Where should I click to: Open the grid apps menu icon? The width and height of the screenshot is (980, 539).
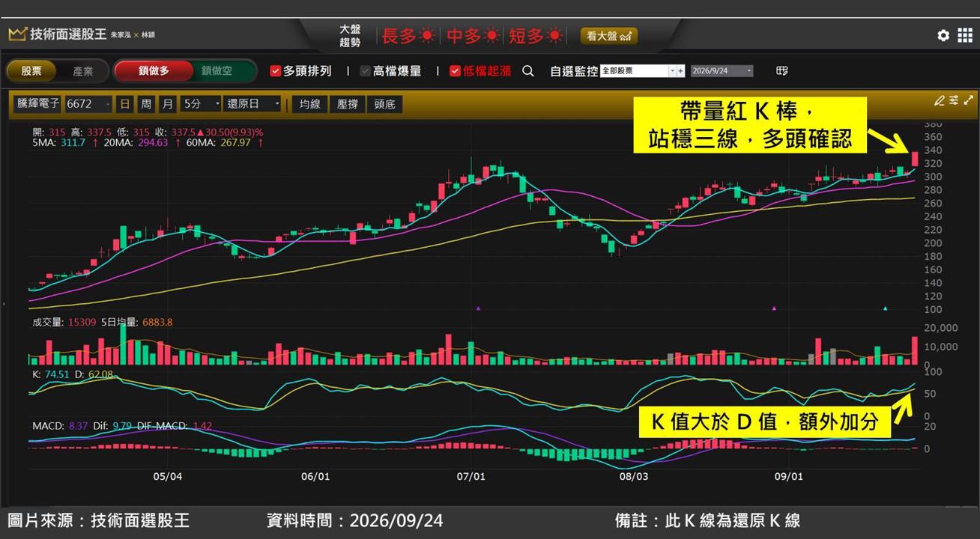pyautogui.click(x=965, y=35)
